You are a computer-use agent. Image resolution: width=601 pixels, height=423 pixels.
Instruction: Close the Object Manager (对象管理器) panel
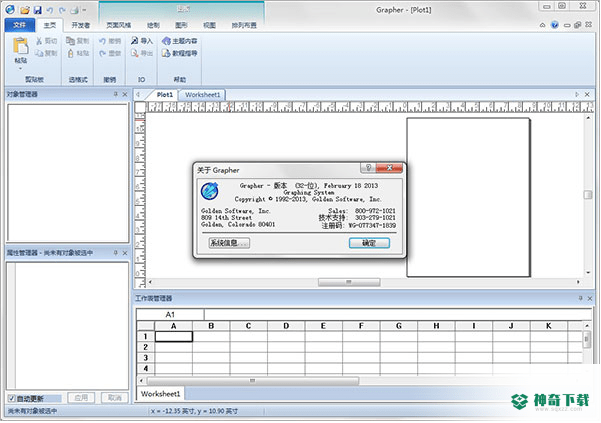point(125,94)
